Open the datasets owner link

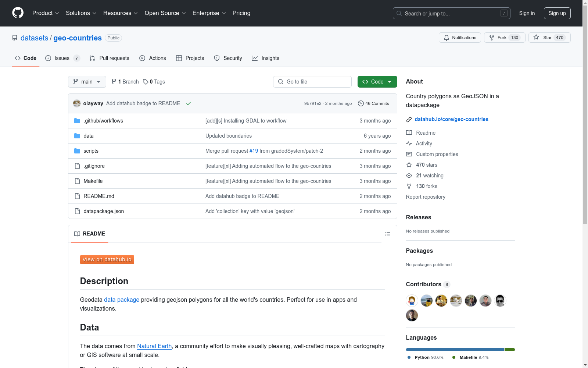click(34, 38)
